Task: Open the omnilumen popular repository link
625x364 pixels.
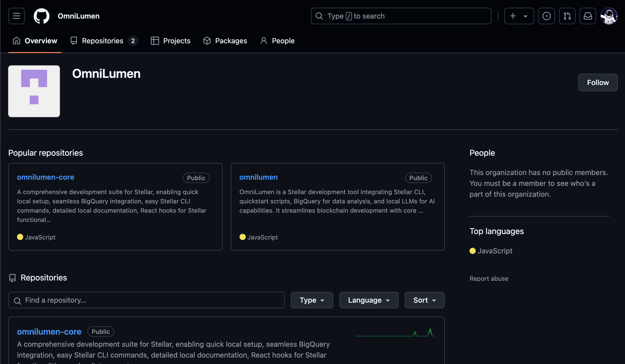Action: (258, 177)
